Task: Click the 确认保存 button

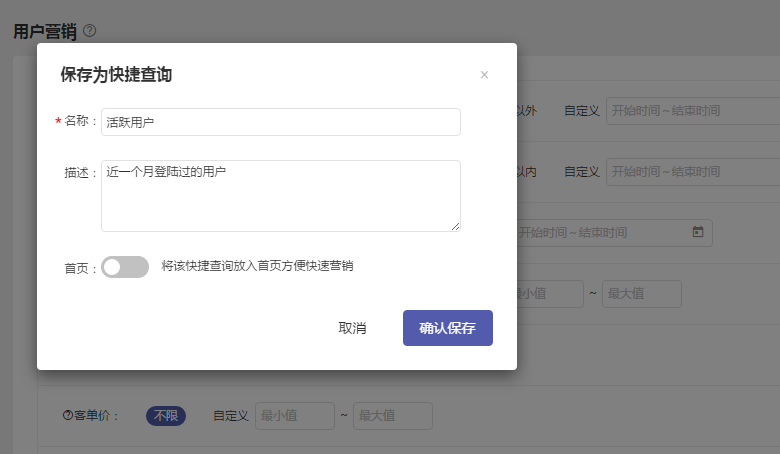Action: (447, 328)
